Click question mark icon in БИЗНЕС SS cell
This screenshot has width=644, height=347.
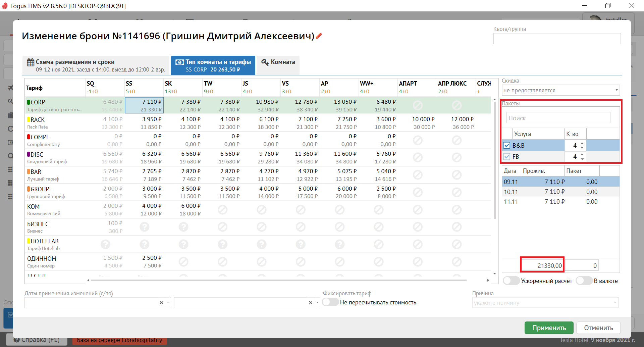[145, 227]
